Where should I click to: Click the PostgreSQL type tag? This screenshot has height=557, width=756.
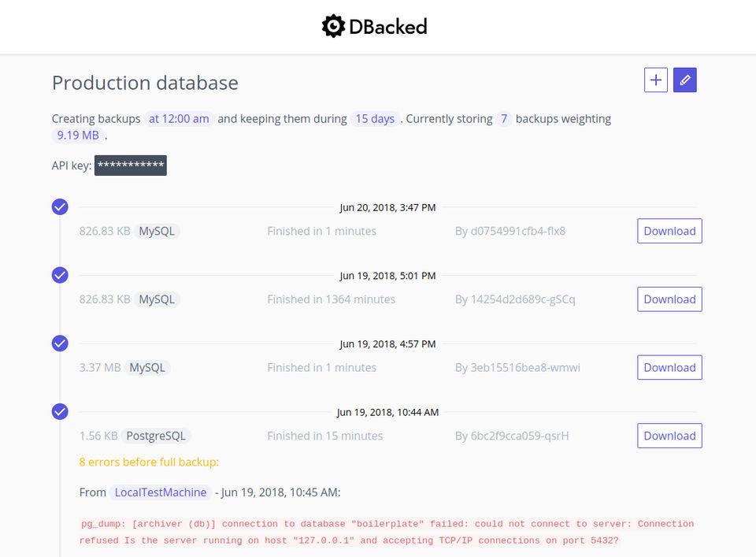(x=156, y=436)
